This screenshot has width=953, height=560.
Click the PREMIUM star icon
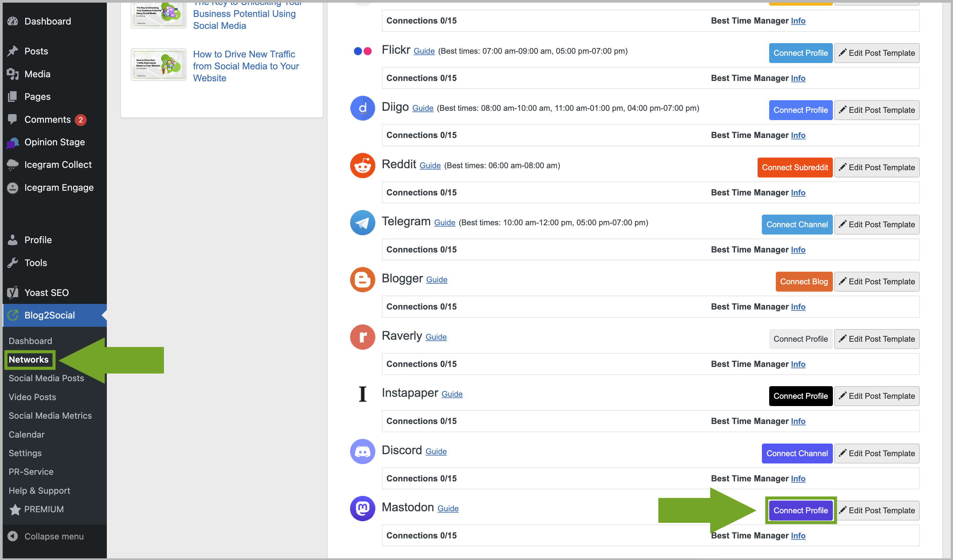(15, 510)
